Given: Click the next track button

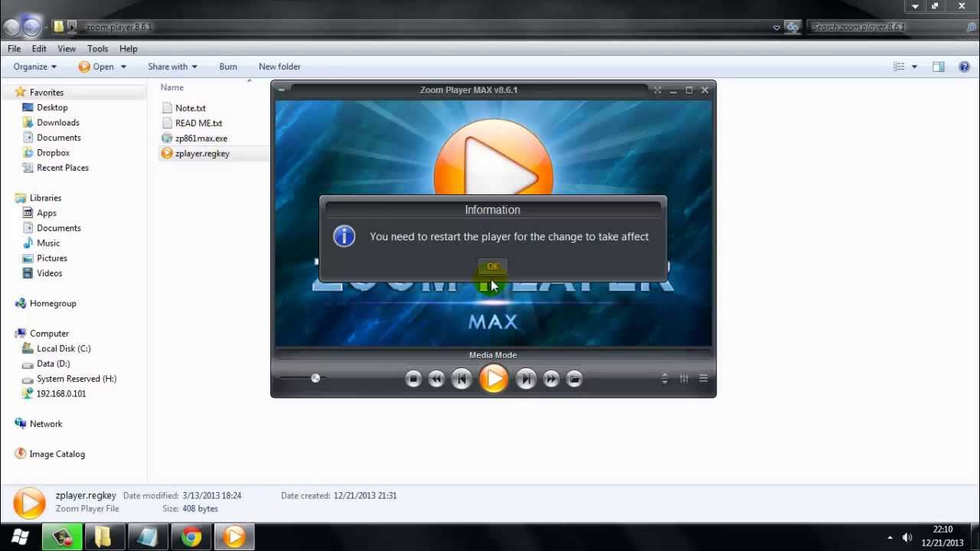Looking at the screenshot, I should pyautogui.click(x=526, y=379).
